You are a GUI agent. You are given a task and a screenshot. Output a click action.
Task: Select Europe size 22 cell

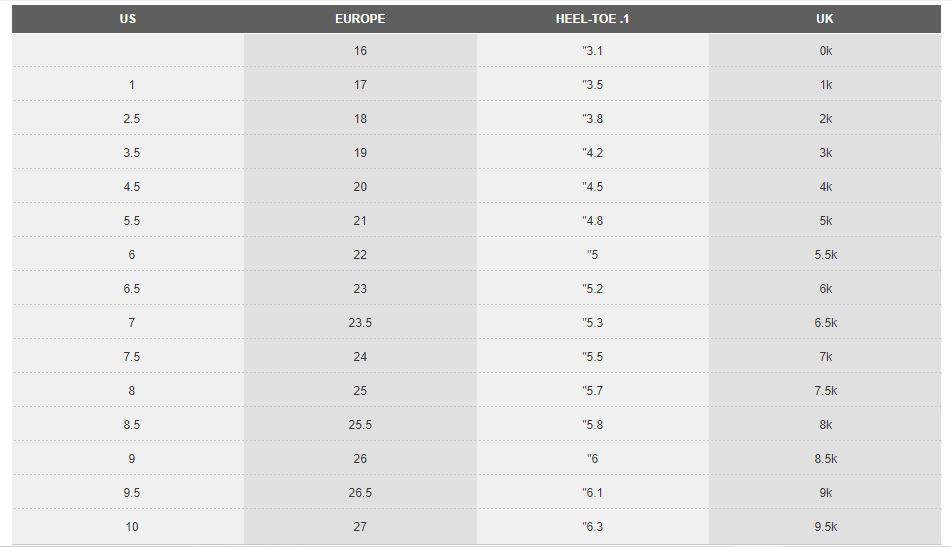tap(360, 255)
